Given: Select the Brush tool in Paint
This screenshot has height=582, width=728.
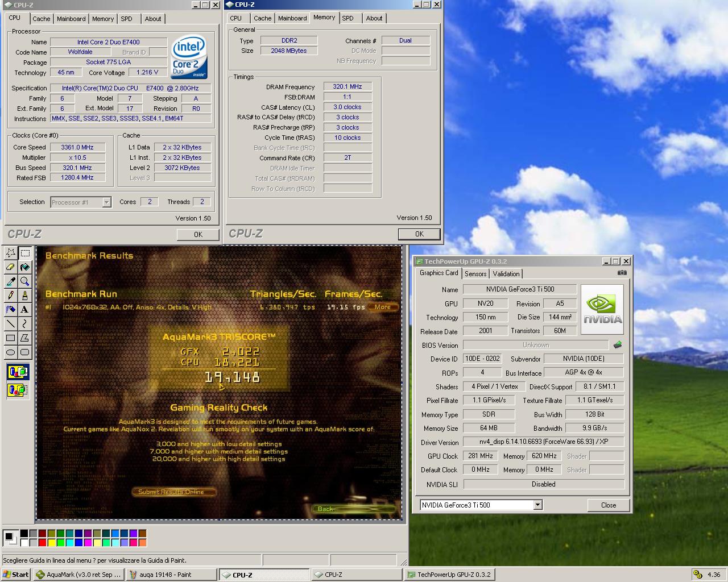Looking at the screenshot, I should pyautogui.click(x=24, y=296).
